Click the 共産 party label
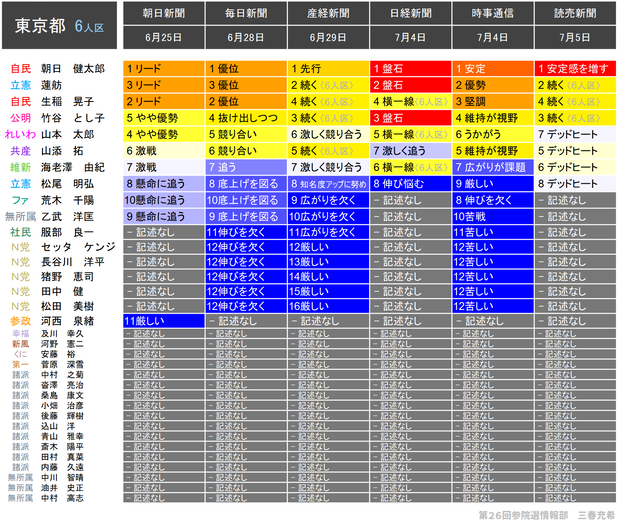The width and height of the screenshot is (620, 522). (21, 151)
